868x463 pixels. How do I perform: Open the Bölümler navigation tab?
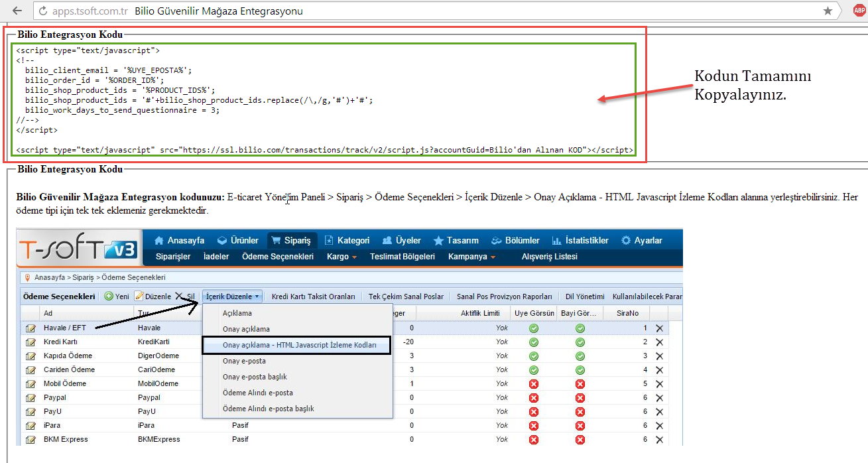[515, 240]
